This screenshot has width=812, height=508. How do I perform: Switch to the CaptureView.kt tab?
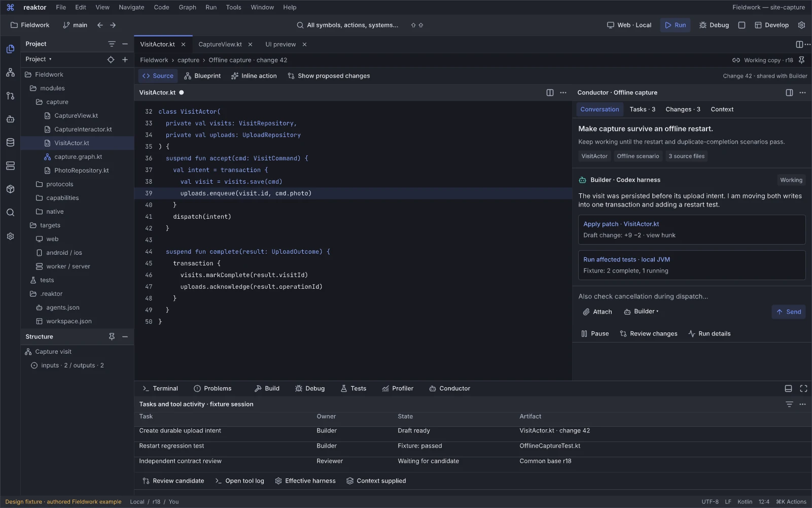pyautogui.click(x=220, y=44)
